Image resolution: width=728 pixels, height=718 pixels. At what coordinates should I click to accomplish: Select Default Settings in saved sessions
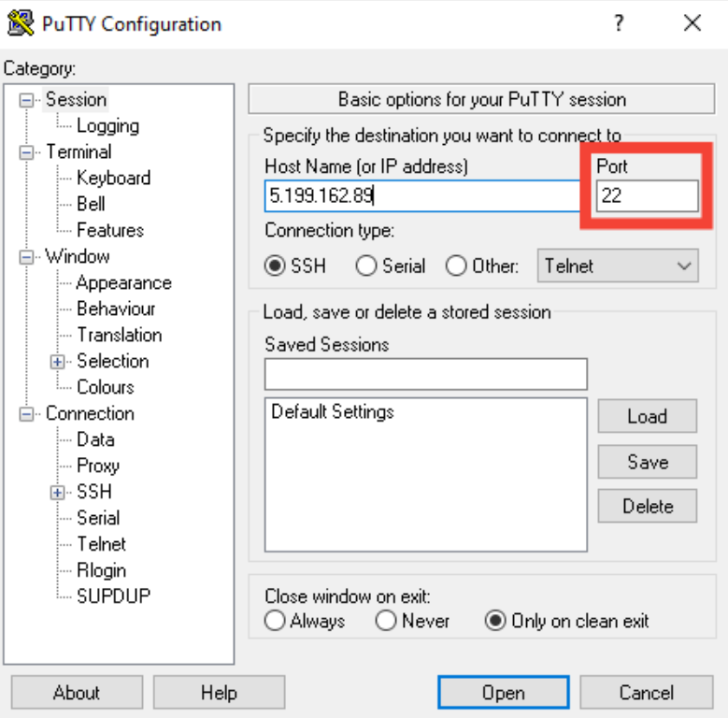click(333, 412)
